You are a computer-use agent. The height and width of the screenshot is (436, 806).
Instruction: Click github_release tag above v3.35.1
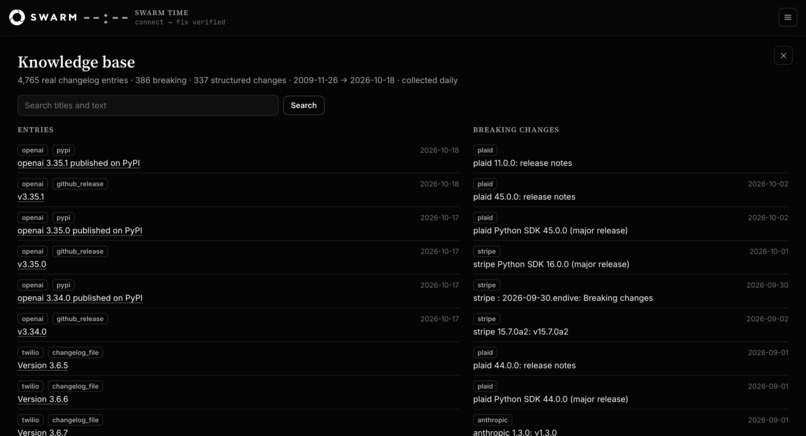[x=80, y=184]
